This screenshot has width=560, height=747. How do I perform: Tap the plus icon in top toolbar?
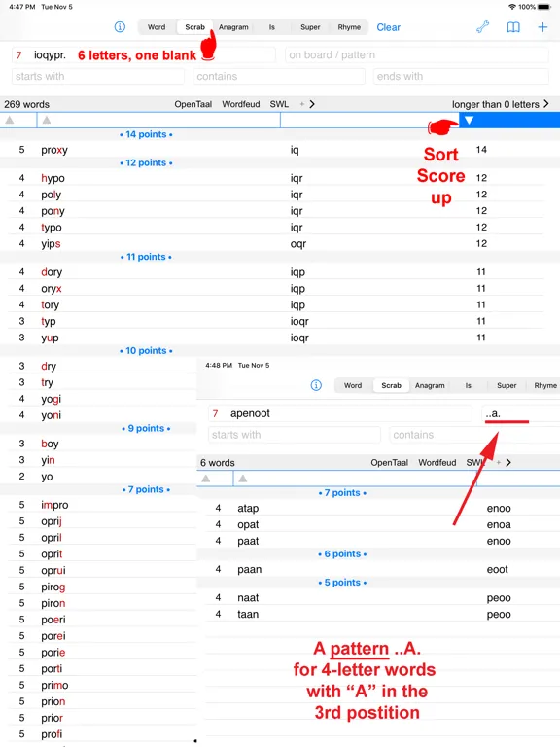(542, 27)
